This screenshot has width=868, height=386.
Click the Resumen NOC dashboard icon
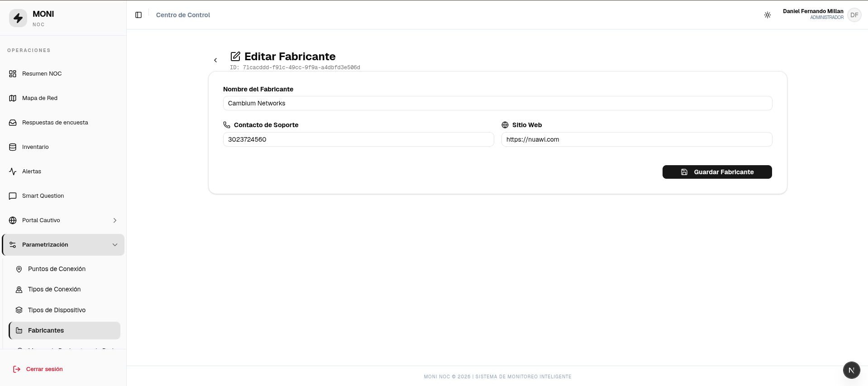(x=13, y=74)
